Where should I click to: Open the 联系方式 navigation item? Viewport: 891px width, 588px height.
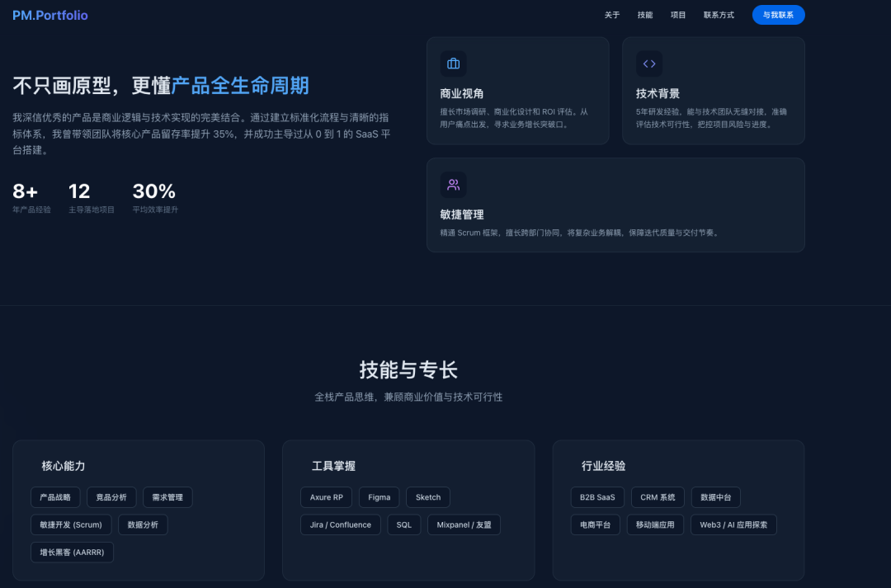tap(718, 15)
